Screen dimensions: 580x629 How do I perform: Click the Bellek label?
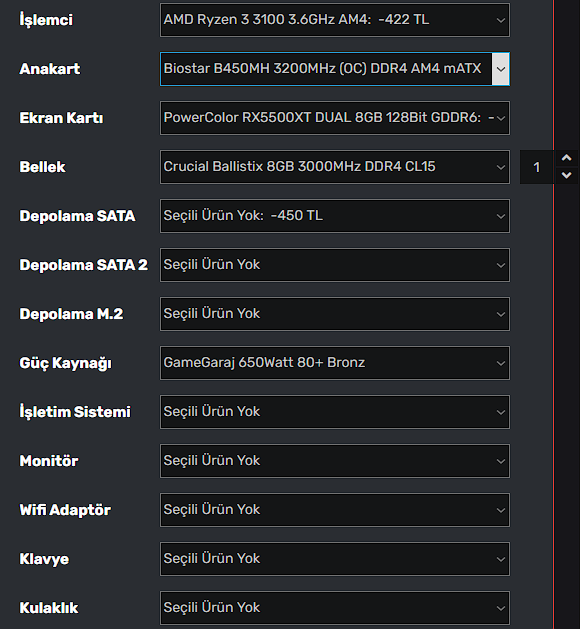[x=43, y=167]
